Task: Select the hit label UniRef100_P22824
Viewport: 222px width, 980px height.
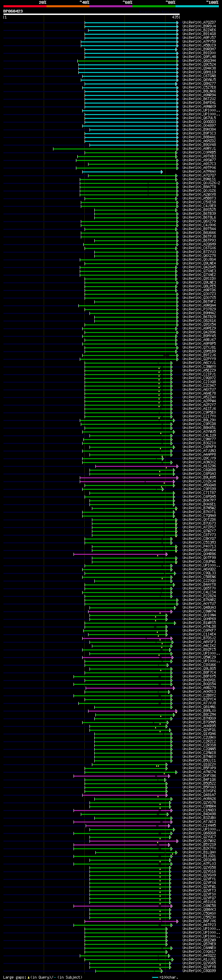Action: pos(199,596)
